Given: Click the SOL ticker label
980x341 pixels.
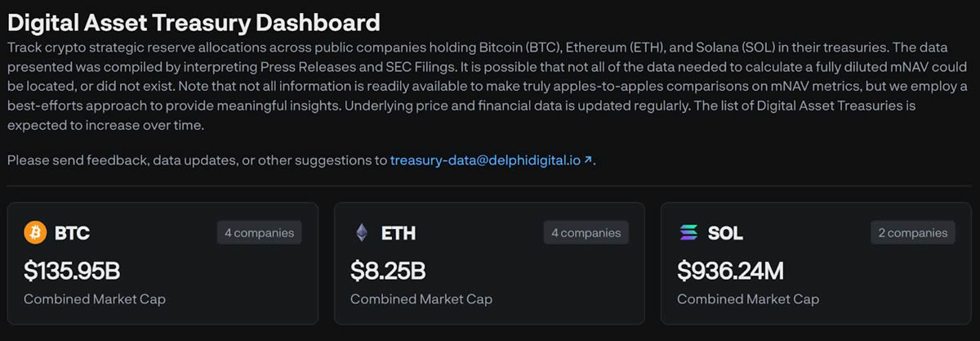Looking at the screenshot, I should tap(725, 233).
